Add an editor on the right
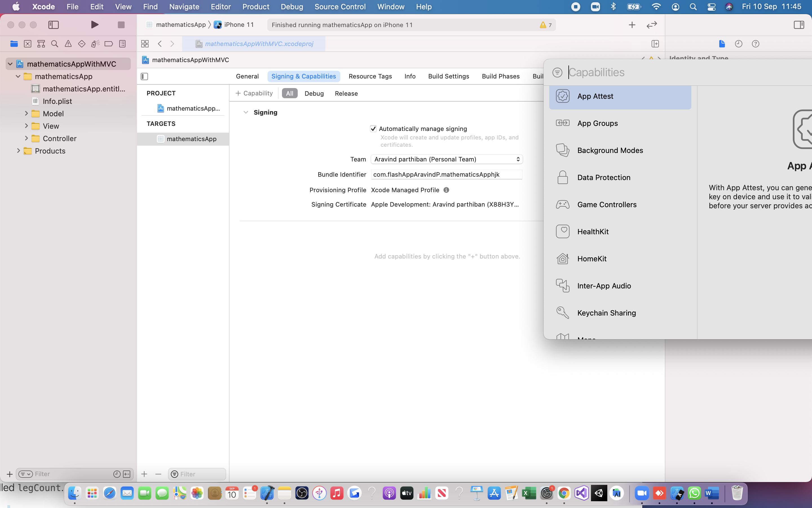The width and height of the screenshot is (812, 508). pos(655,44)
